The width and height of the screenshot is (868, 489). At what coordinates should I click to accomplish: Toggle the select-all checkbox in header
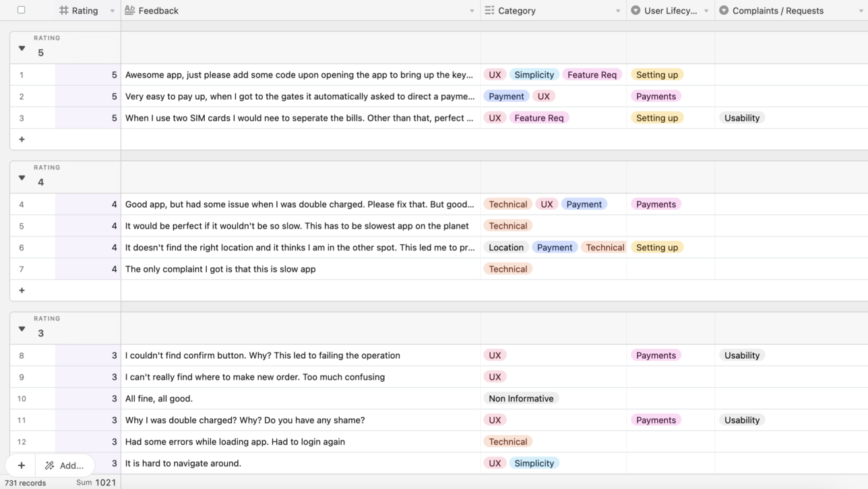click(21, 10)
